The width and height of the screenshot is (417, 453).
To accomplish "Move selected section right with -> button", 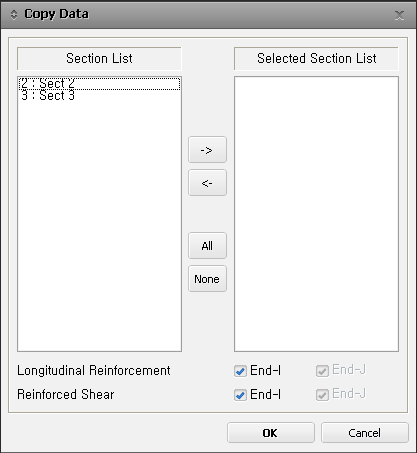I will pos(207,150).
